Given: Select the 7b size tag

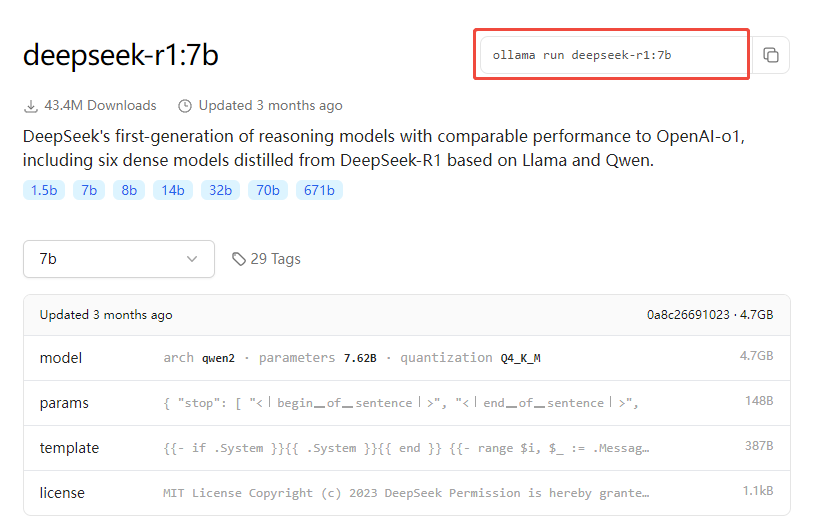Looking at the screenshot, I should pyautogui.click(x=89, y=190).
